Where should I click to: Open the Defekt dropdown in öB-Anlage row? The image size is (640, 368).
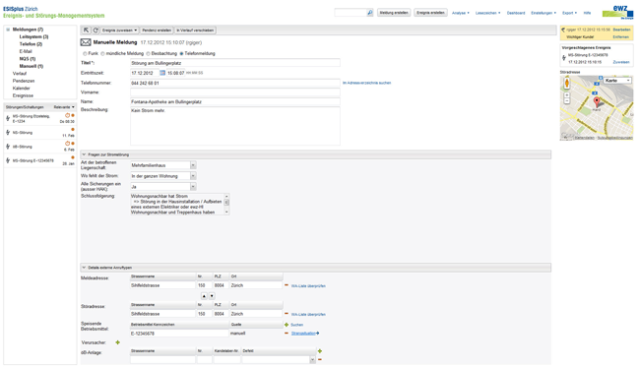coord(312,360)
